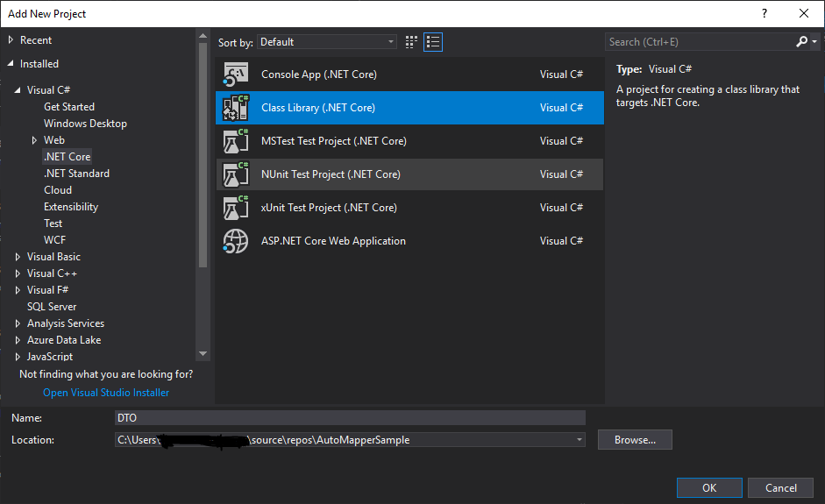
Task: Choose Console App (.NET Core) template name
Action: [319, 75]
